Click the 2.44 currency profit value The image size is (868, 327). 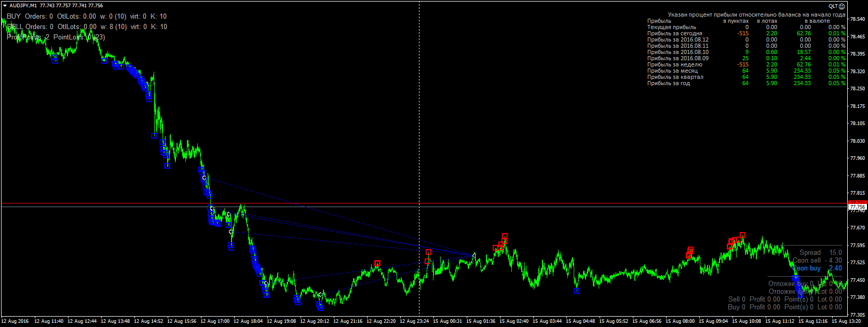[x=805, y=58]
